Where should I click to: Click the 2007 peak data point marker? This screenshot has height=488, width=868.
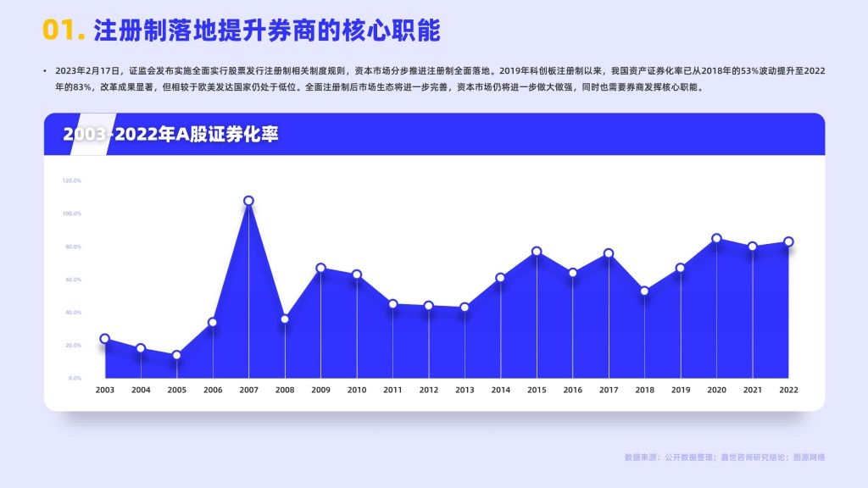(248, 201)
